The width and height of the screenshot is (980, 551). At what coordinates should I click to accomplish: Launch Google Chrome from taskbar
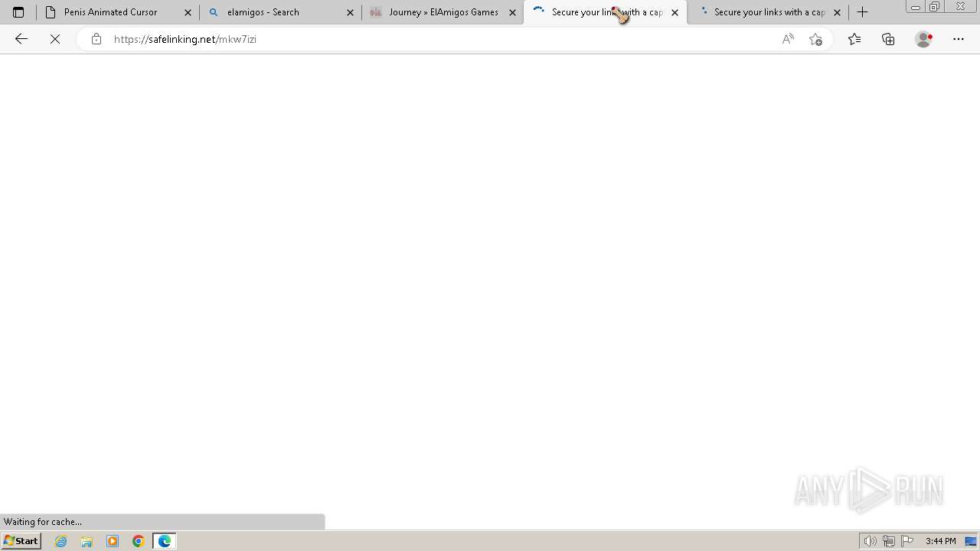139,541
